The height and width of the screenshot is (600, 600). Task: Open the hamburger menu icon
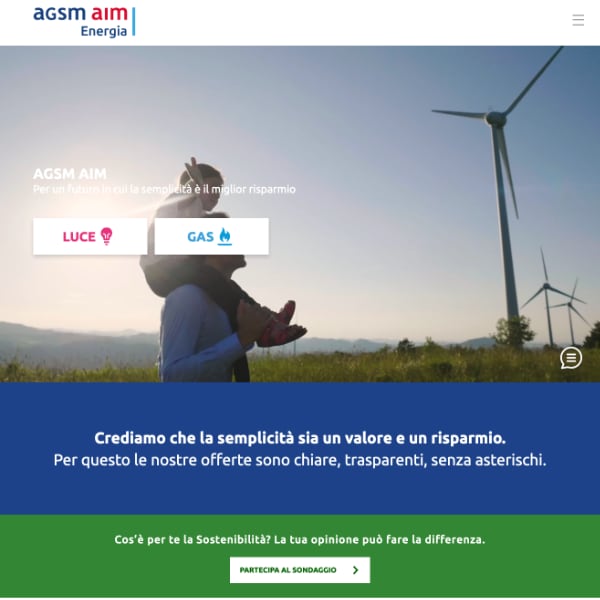click(578, 20)
